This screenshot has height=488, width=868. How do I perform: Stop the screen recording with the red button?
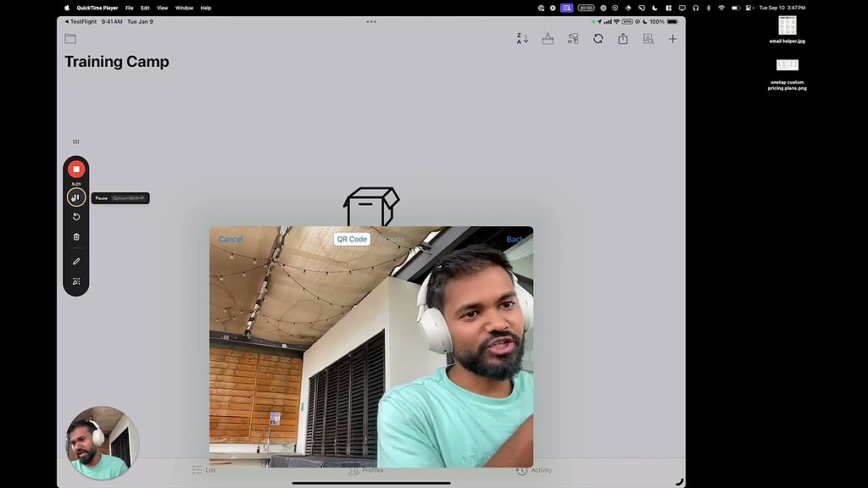[76, 169]
